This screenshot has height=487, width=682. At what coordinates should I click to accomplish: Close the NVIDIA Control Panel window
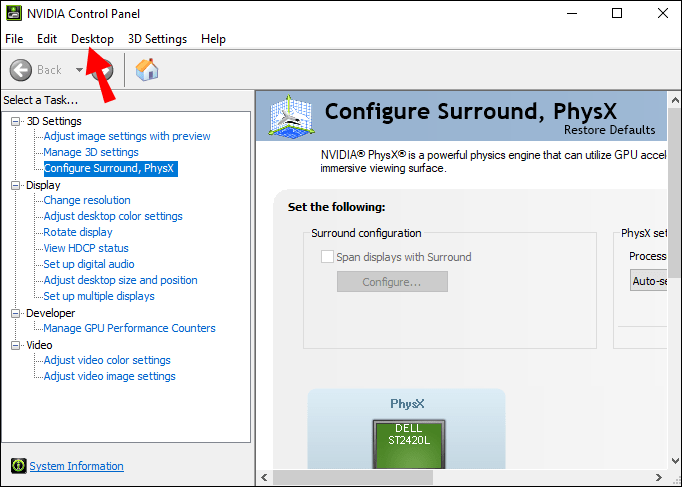[663, 13]
